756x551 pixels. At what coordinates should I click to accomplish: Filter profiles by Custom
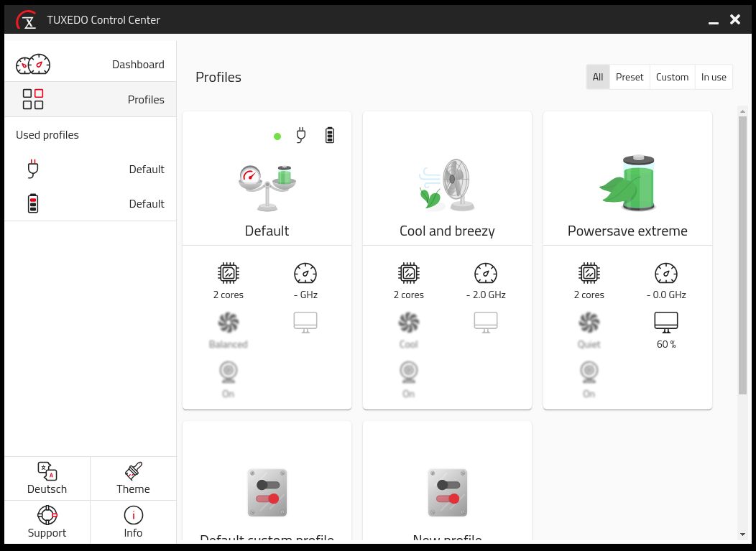click(672, 77)
